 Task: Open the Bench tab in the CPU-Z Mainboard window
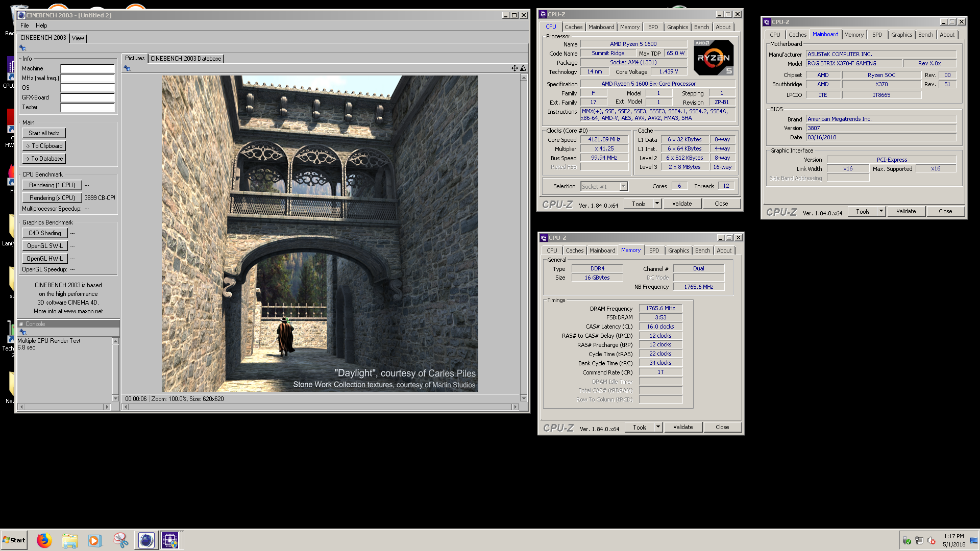coord(925,35)
